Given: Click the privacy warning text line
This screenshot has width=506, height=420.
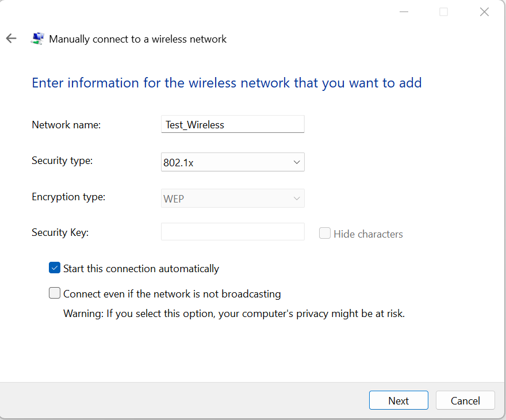Looking at the screenshot, I should tap(234, 314).
